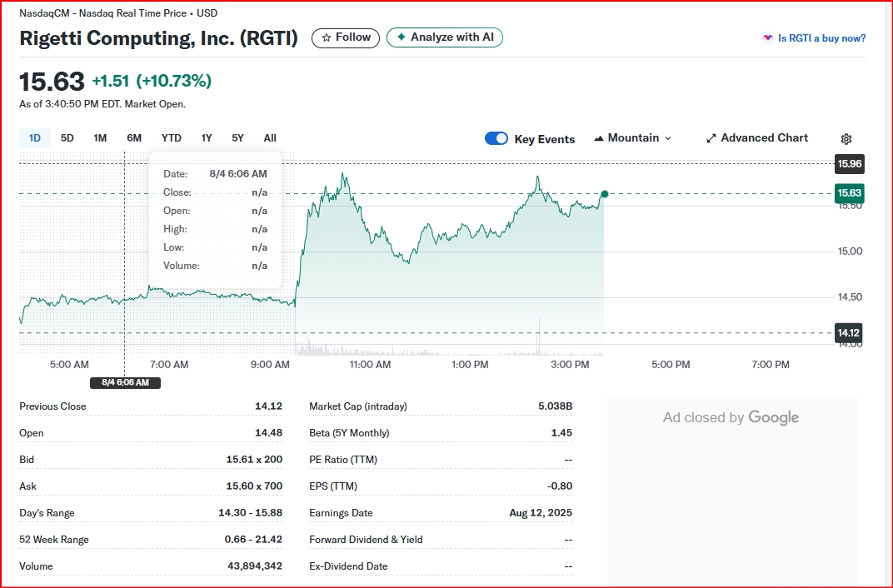
Task: Click the Analyze with AI button
Action: 444,37
